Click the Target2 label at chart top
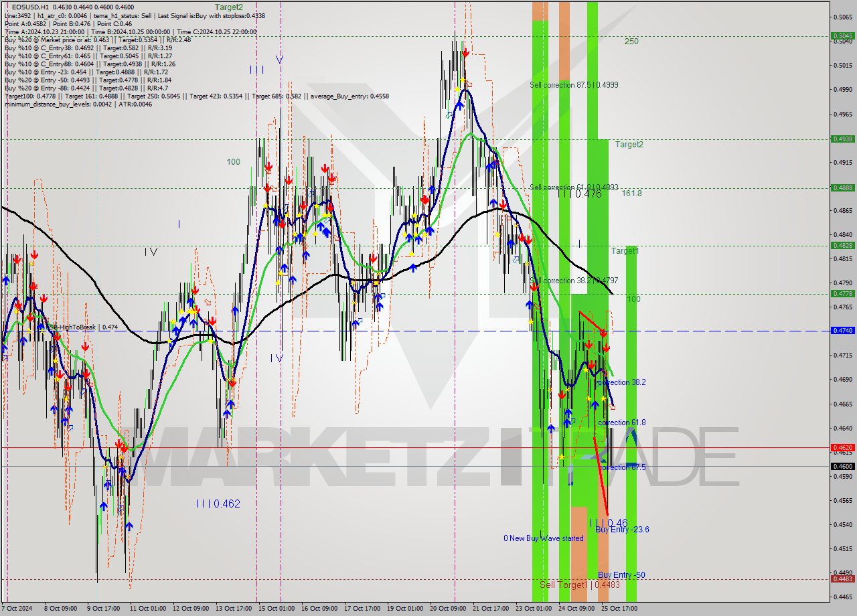 [229, 7]
